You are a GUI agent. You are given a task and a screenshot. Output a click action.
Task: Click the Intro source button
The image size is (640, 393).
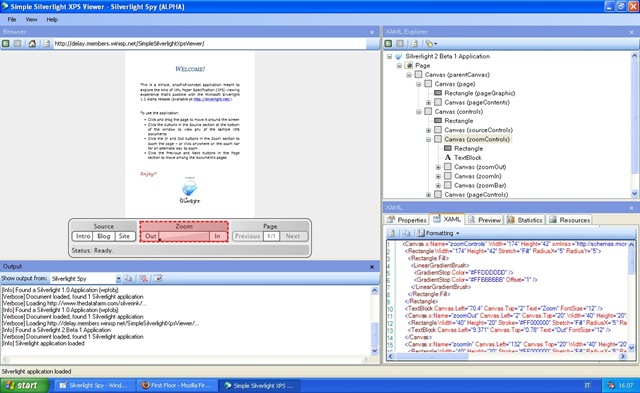(83, 236)
